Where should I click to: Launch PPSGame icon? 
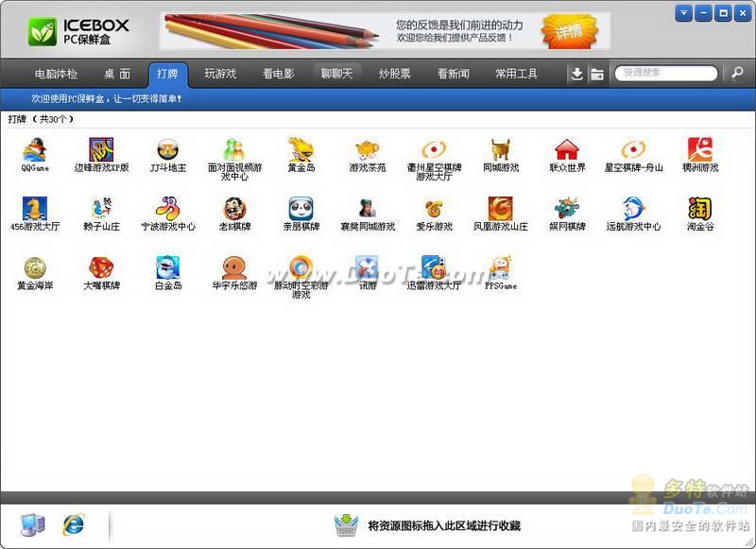(x=501, y=267)
